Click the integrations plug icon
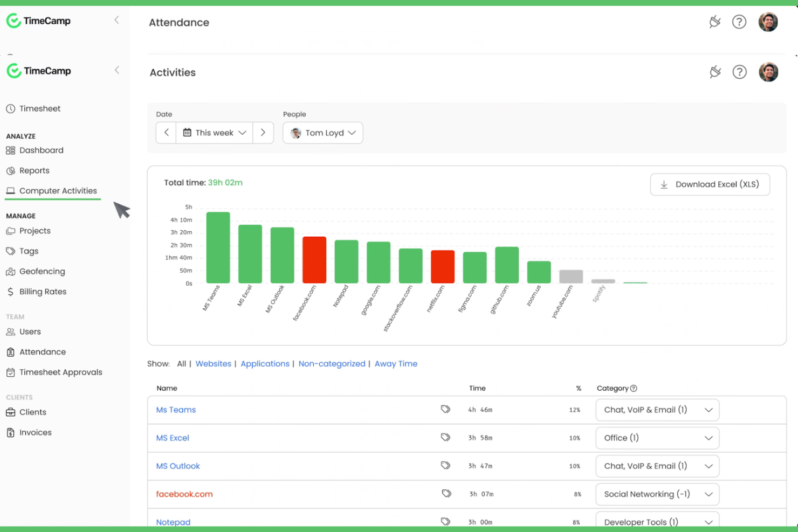Screen dimensions: 798x532 [715, 72]
